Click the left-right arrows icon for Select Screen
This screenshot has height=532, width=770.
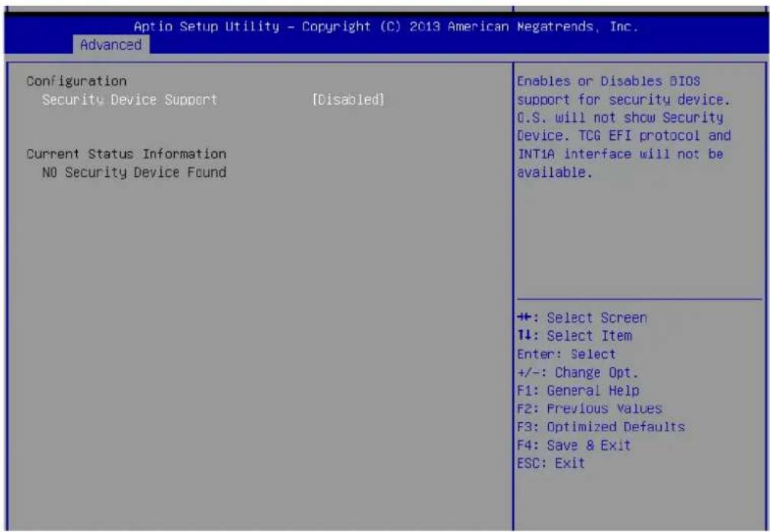coord(524,318)
